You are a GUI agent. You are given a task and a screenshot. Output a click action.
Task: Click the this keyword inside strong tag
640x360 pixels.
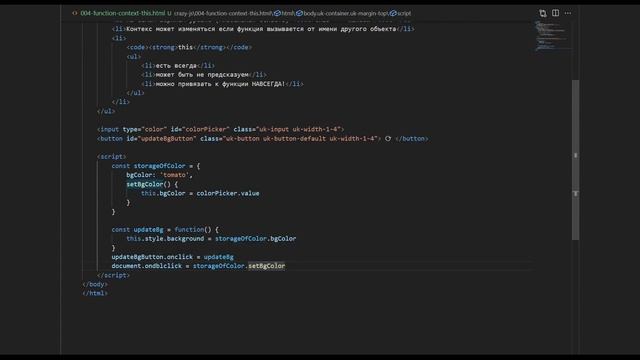185,47
